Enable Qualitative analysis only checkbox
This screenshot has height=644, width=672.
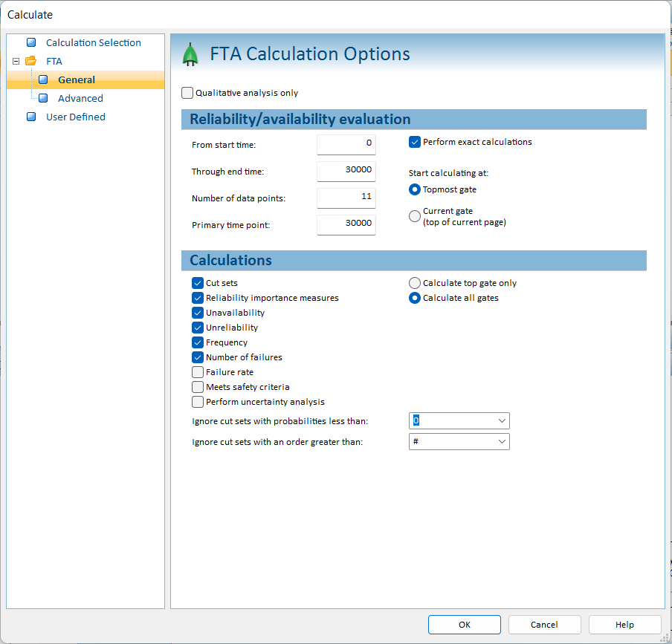187,93
